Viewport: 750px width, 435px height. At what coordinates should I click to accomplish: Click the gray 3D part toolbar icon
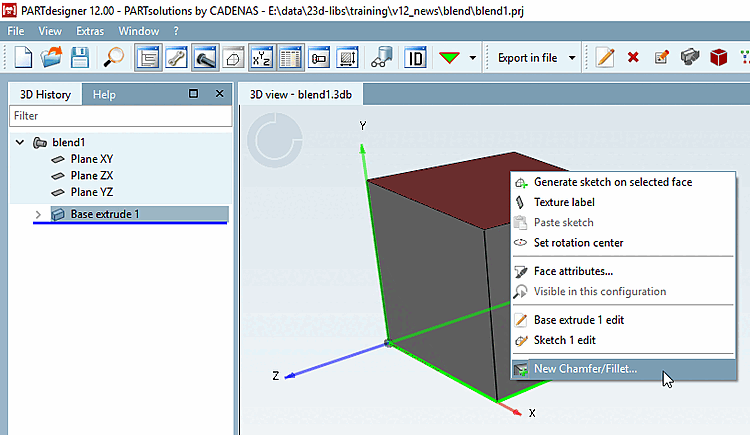pyautogui.click(x=690, y=58)
